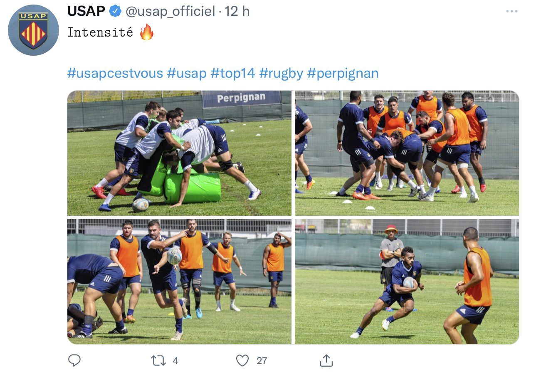Image resolution: width=536 pixels, height=392 pixels.
Task: Click the 12 h timestamp
Action: 237,11
